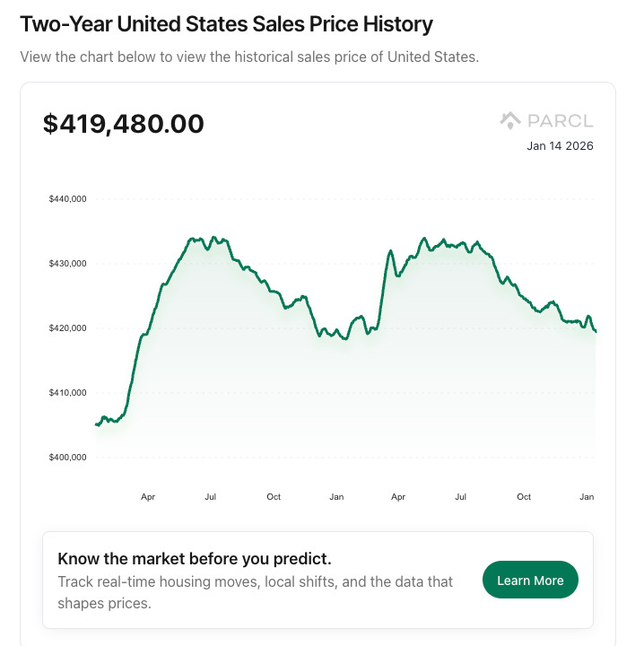Click the rightmost Jul x-axis label

(461, 496)
